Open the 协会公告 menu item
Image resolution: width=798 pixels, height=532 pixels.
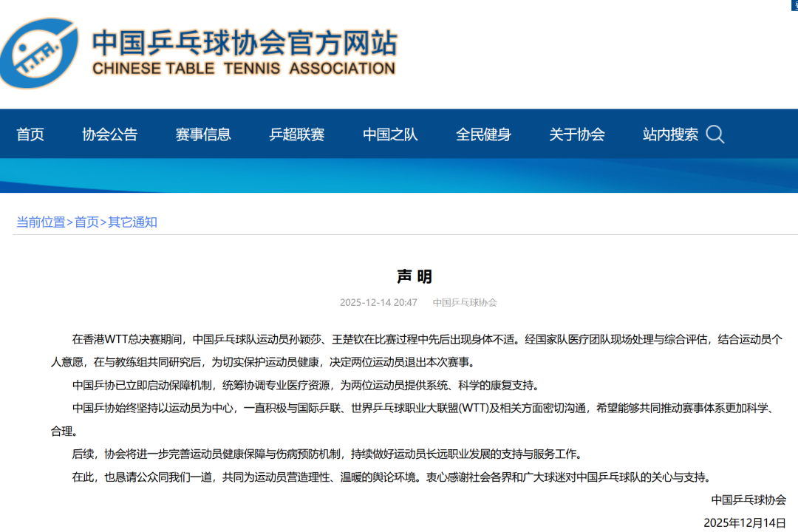click(x=109, y=134)
